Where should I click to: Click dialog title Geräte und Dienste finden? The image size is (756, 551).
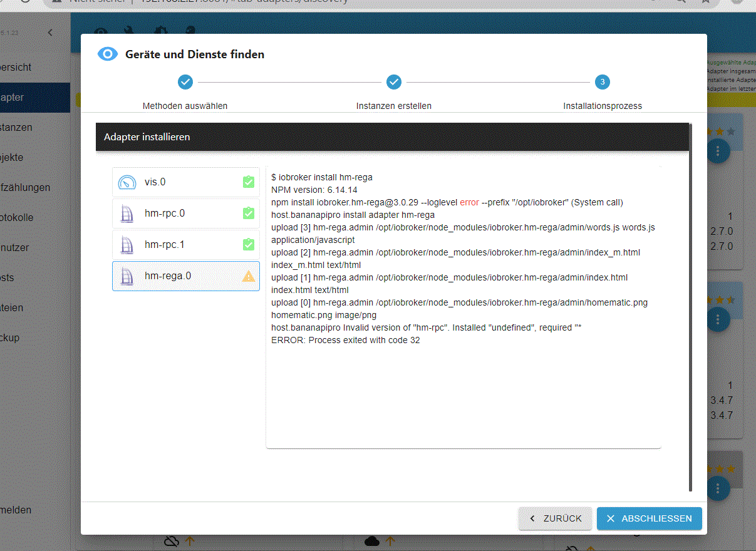pyautogui.click(x=195, y=54)
